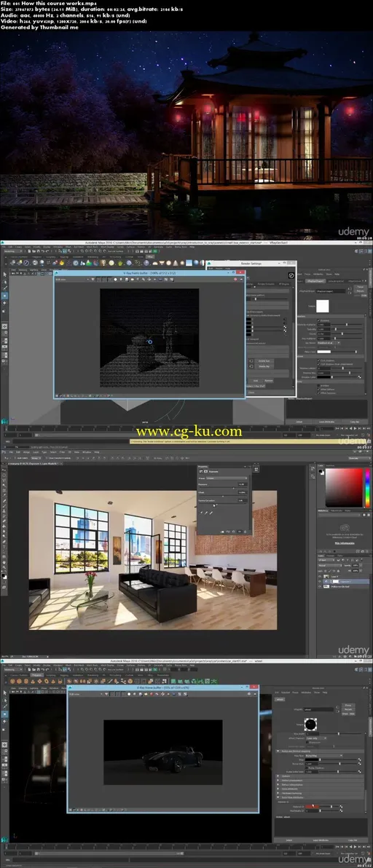Toggle visibility eye of the bottom Photoshop layer
The width and height of the screenshot is (373, 868).
[321, 587]
